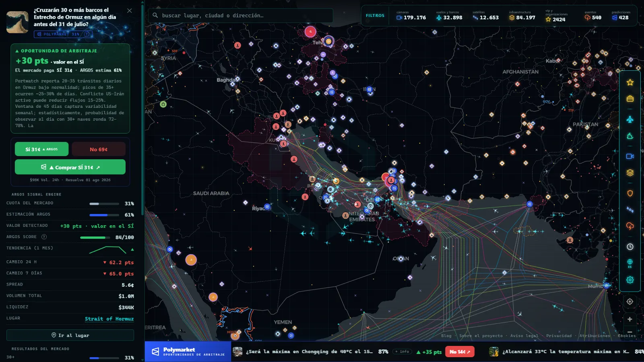Open the Sobre el proyecto footer link
Viewport: 644px width, 362px height.
[x=481, y=335]
